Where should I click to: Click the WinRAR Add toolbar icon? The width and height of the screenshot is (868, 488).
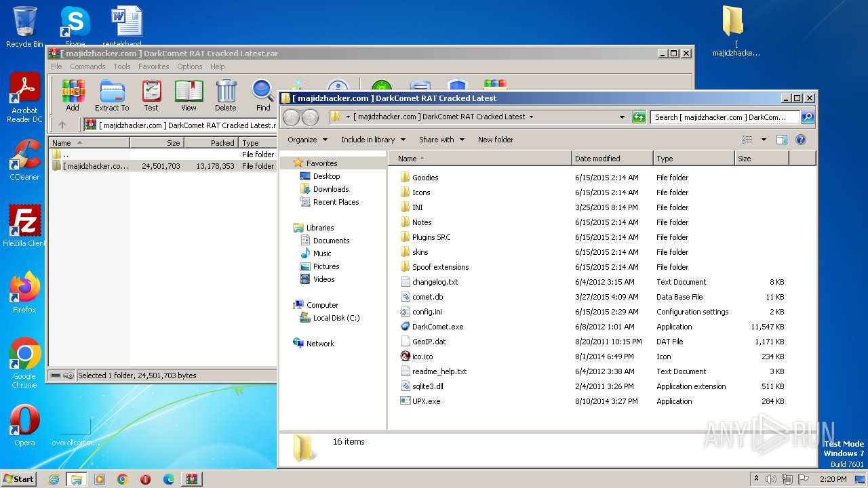click(x=73, y=95)
